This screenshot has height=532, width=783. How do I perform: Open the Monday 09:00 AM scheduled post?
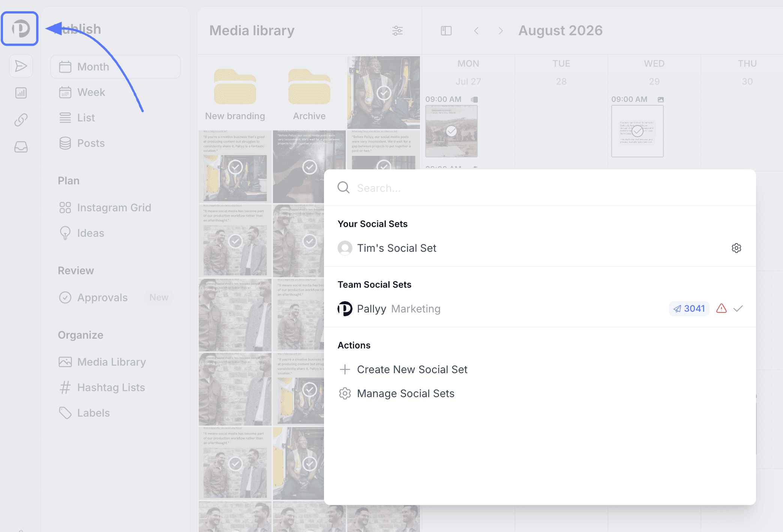(x=451, y=131)
